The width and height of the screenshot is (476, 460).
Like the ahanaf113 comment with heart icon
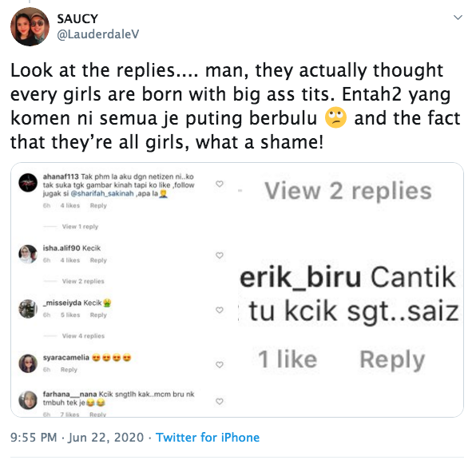pos(219,184)
